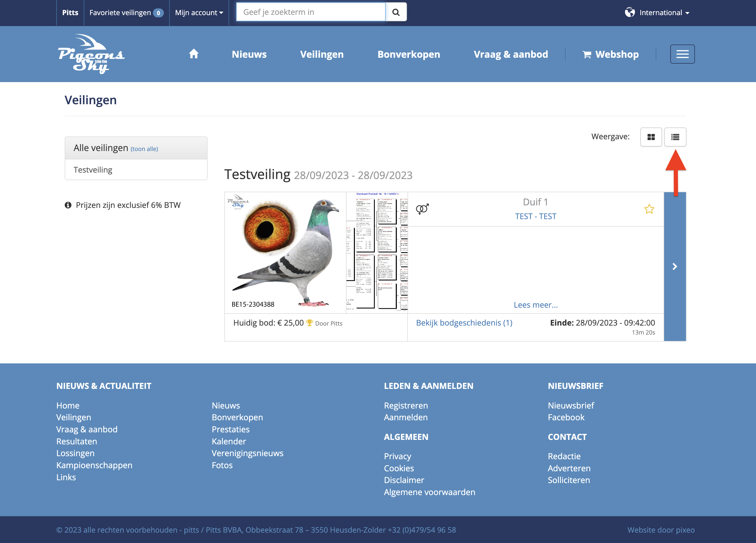Switch to grid view display

651,137
